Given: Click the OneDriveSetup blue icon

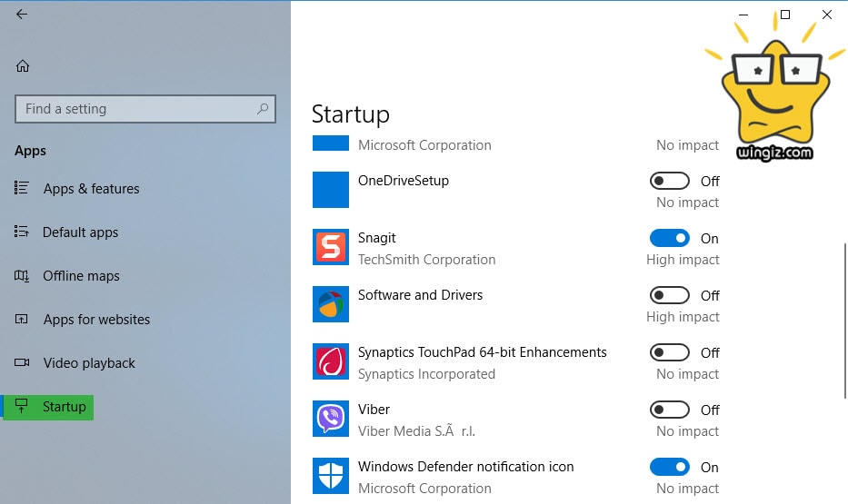Looking at the screenshot, I should tap(331, 190).
